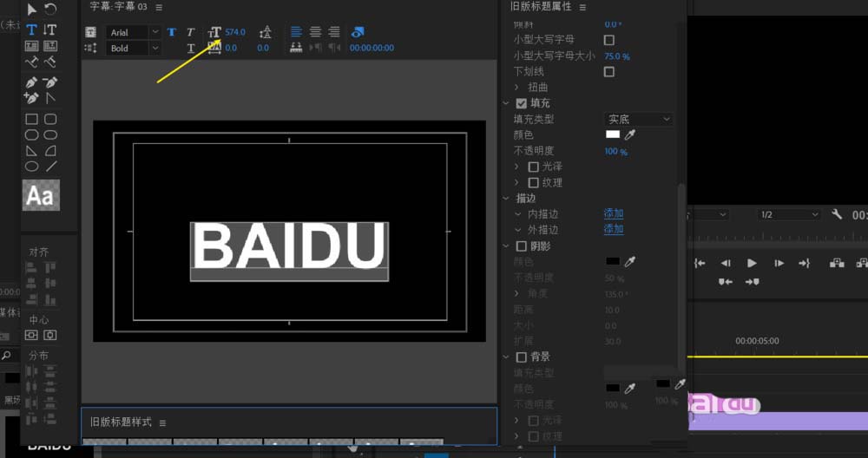Image resolution: width=868 pixels, height=458 pixels.
Task: Select the Vertical Area Type tool
Action: 50,46
